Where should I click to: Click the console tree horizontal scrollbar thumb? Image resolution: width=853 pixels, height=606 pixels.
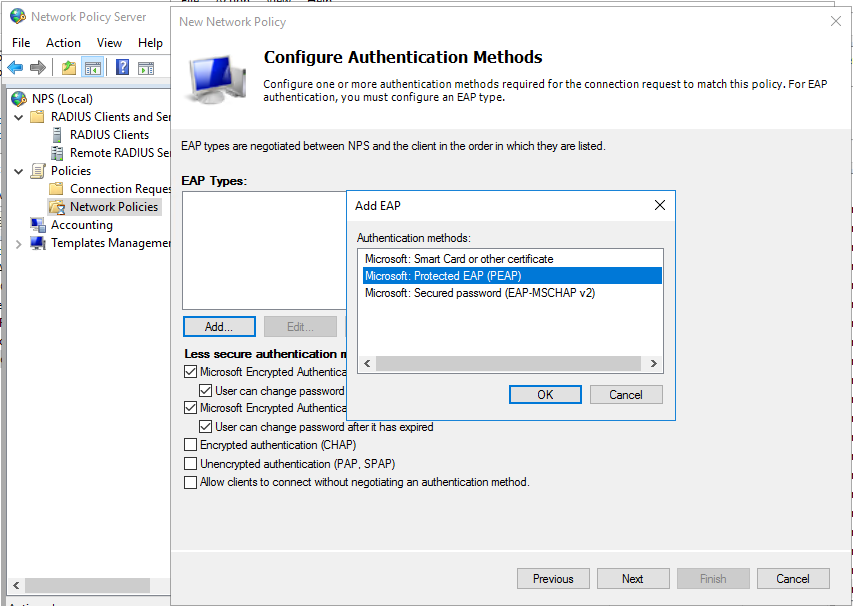tap(87, 585)
